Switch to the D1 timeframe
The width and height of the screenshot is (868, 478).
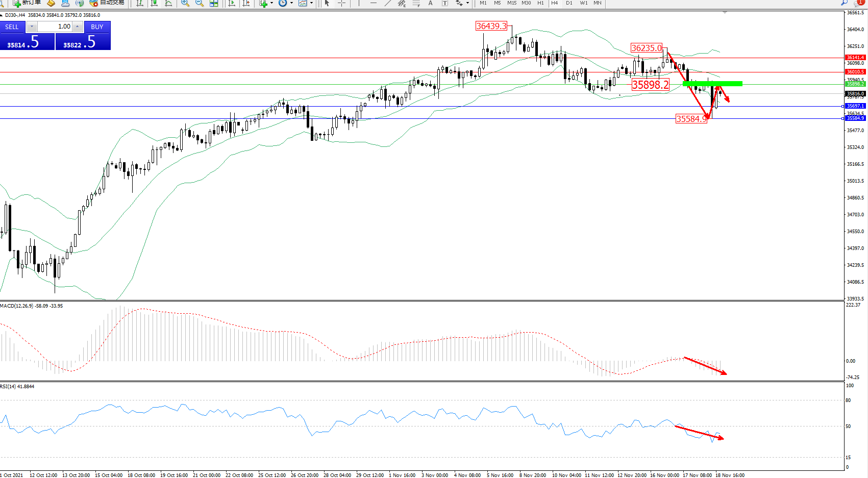click(569, 3)
